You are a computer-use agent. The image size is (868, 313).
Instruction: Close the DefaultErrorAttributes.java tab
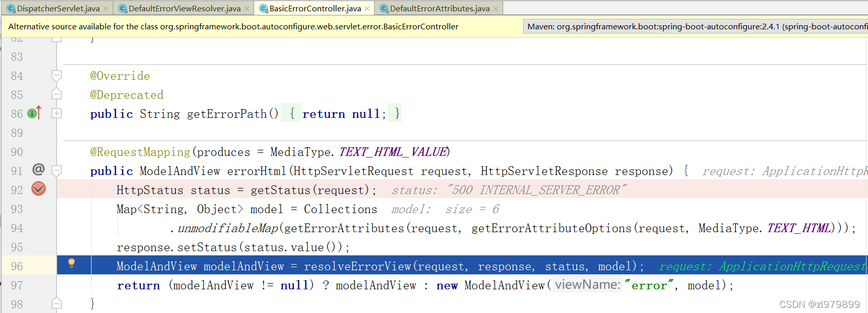495,9
